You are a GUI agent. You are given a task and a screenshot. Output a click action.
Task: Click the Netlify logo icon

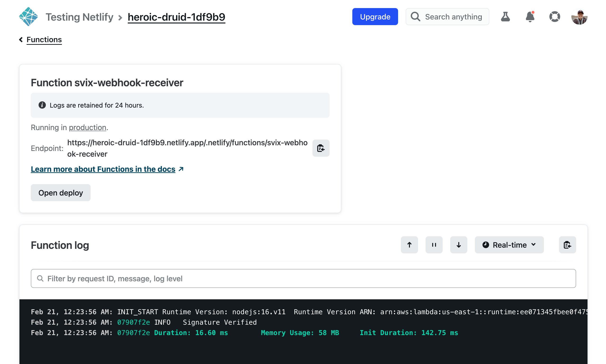[x=28, y=17]
